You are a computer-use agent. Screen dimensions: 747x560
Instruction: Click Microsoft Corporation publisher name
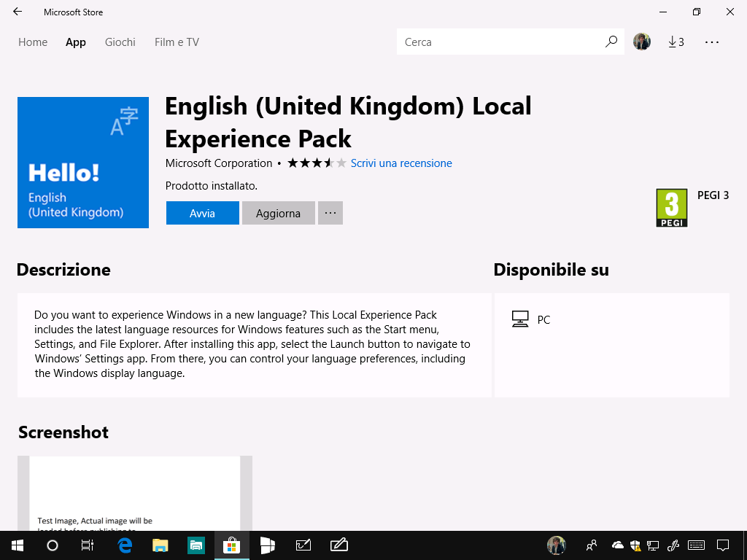tap(219, 163)
